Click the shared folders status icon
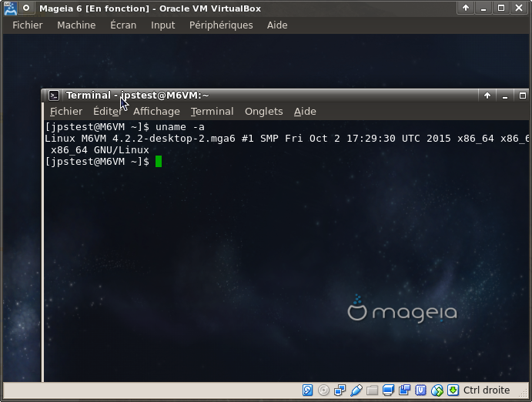This screenshot has height=402, width=532. point(372,390)
